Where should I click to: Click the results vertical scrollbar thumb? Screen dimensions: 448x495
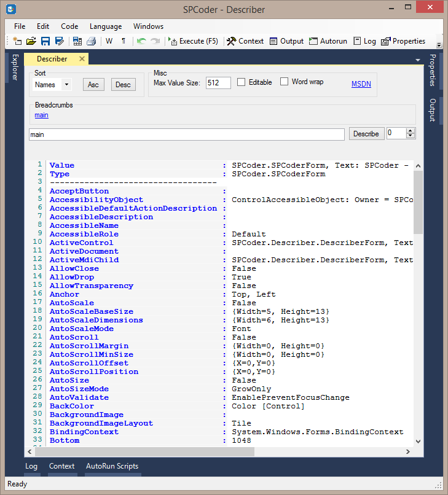click(x=418, y=202)
